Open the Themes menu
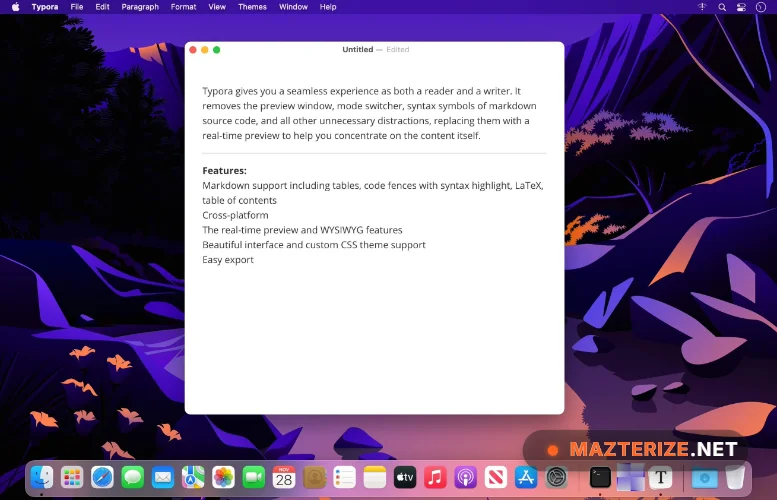777x500 pixels. click(252, 7)
